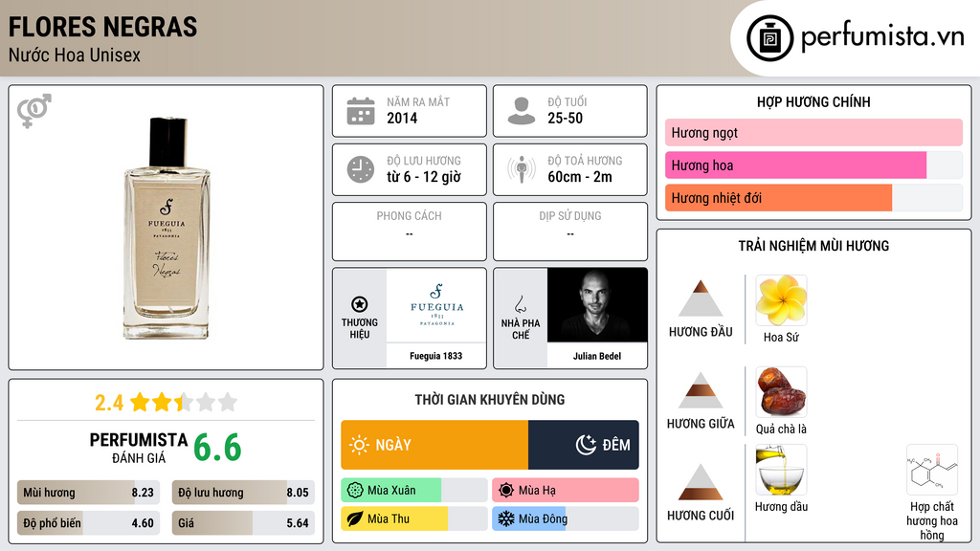The image size is (980, 551).
Task: Click the Flores Negras perfume bottle image
Action: [x=167, y=228]
